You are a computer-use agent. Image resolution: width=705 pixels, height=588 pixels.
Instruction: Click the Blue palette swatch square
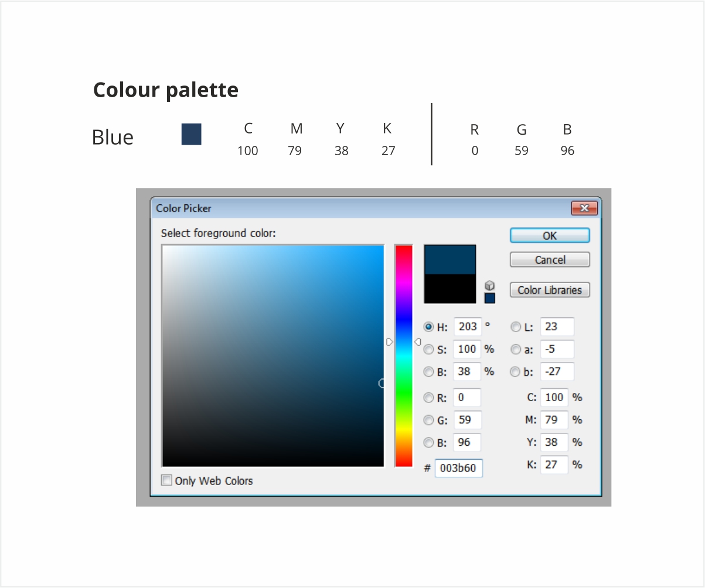click(x=192, y=134)
